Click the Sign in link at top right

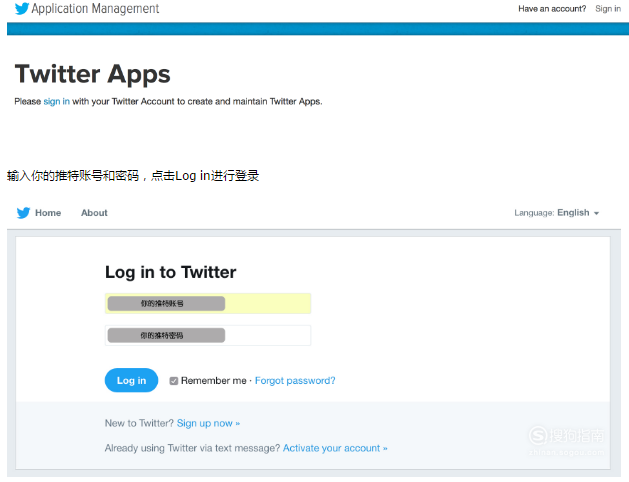(x=608, y=8)
